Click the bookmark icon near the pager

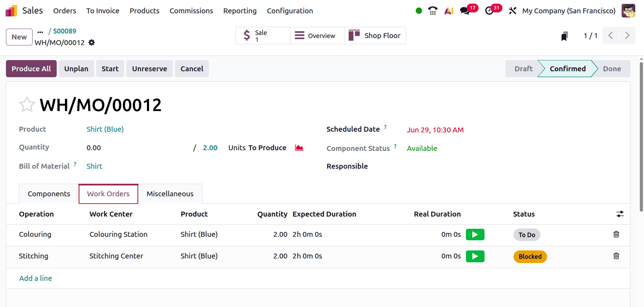pos(564,36)
